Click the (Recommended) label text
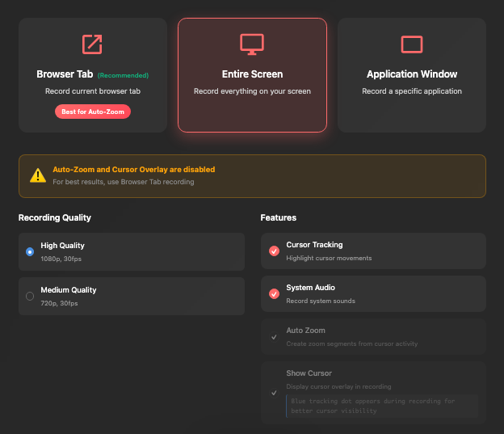The image size is (504, 434). (123, 75)
